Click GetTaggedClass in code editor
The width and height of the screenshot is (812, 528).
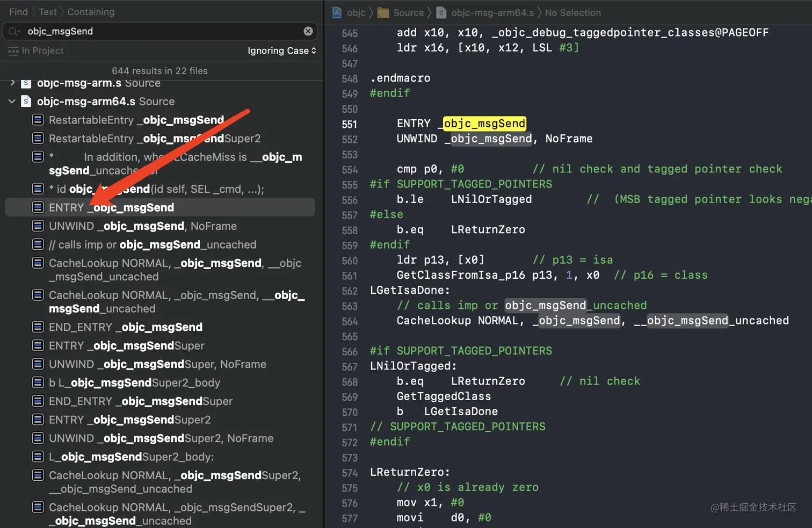(x=444, y=396)
